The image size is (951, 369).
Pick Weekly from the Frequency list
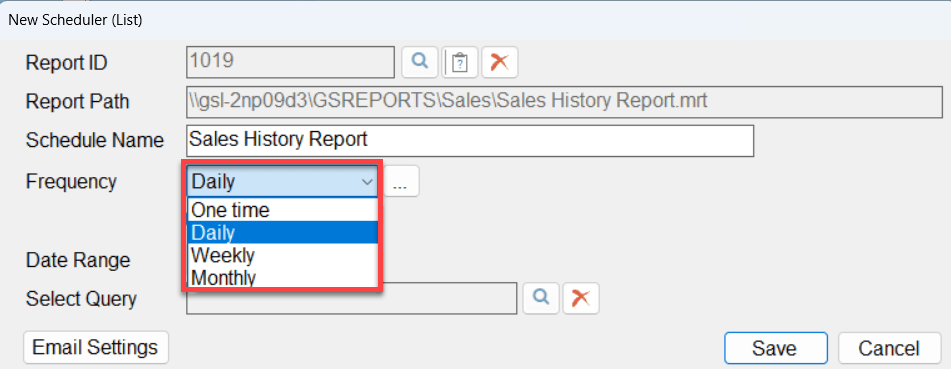coord(283,255)
